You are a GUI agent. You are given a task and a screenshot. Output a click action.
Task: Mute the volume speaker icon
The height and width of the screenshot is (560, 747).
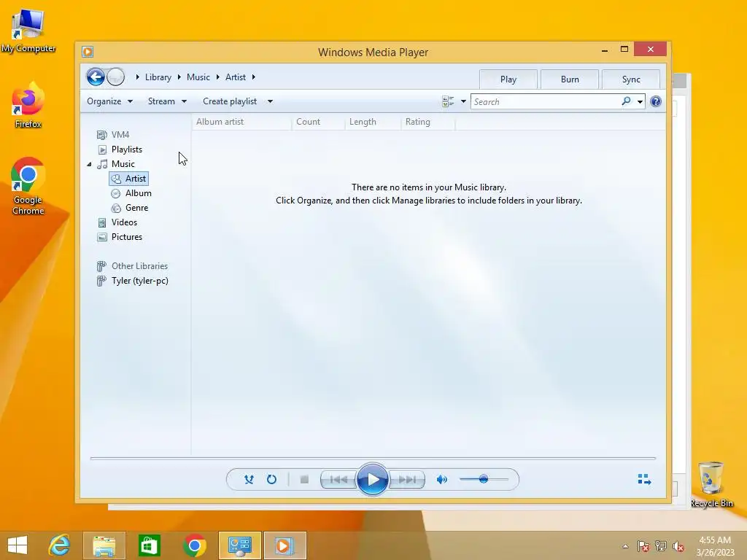[441, 480]
